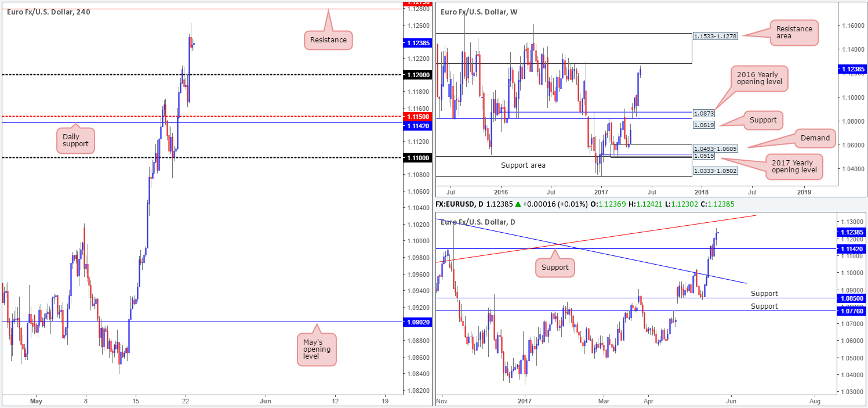868x408 pixels.
Task: Select May's opening level annotation
Action: pyautogui.click(x=317, y=349)
